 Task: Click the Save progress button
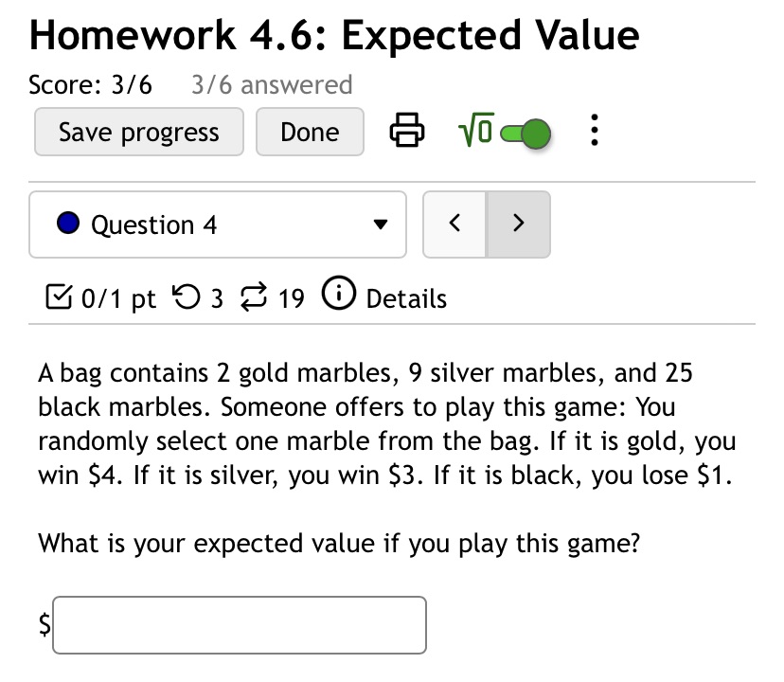138,133
